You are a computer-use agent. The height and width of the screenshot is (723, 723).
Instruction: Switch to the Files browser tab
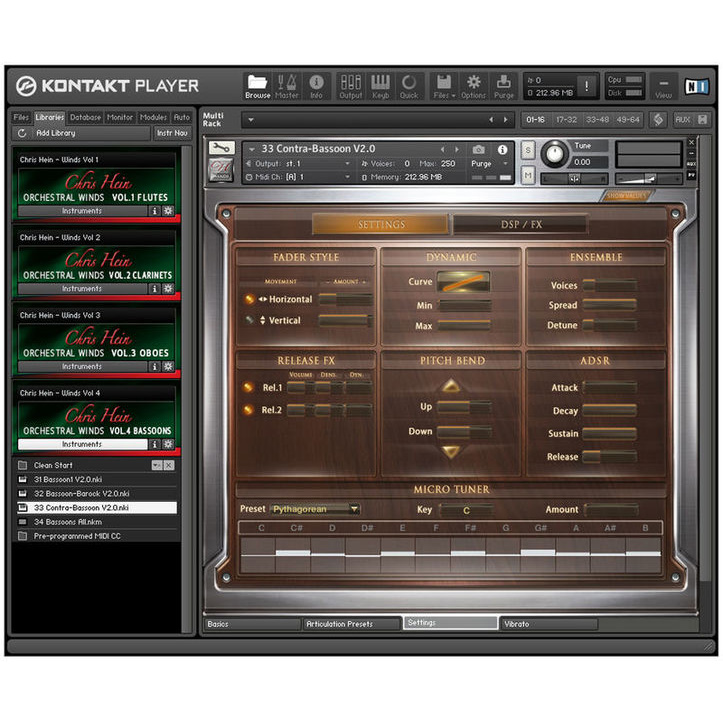[x=21, y=118]
